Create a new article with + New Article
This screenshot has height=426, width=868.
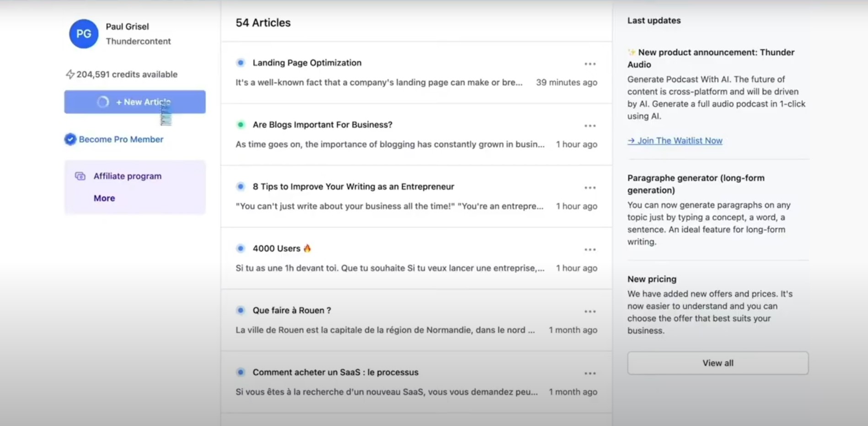(x=135, y=102)
